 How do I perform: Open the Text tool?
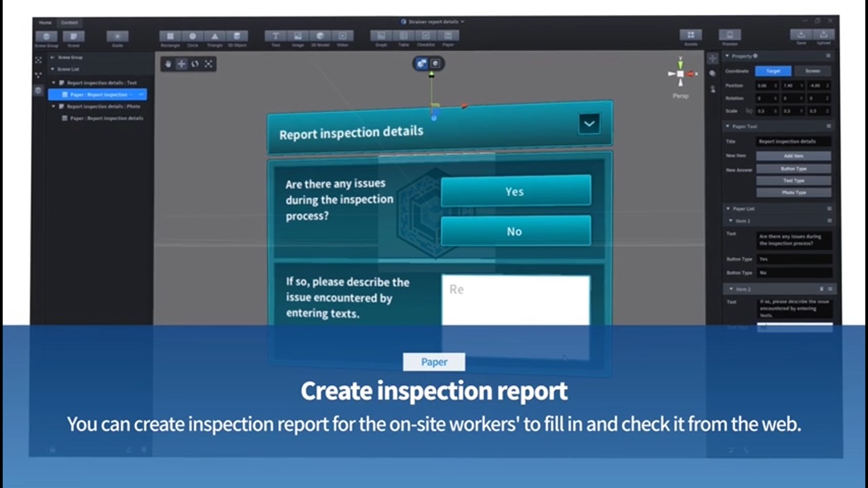pos(275,36)
